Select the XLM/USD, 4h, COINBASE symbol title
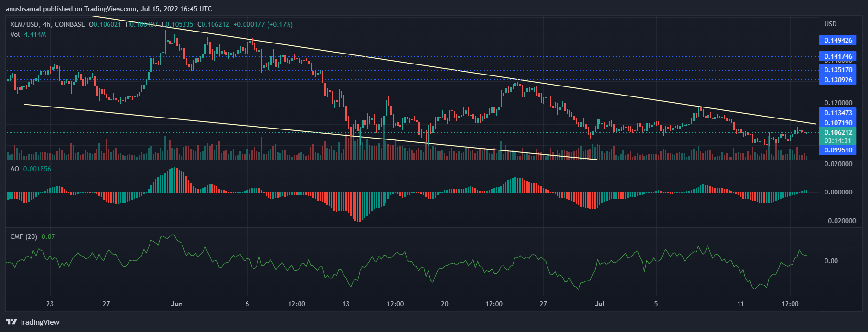The image size is (868, 332). (x=47, y=24)
